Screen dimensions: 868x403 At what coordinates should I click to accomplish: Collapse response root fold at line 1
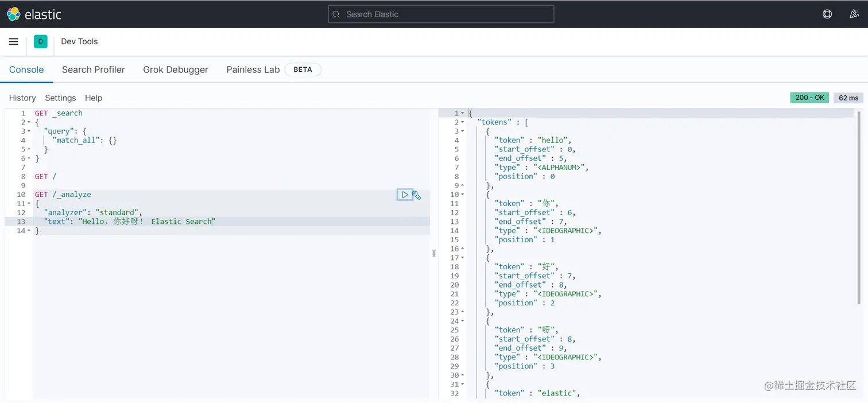pyautogui.click(x=463, y=113)
